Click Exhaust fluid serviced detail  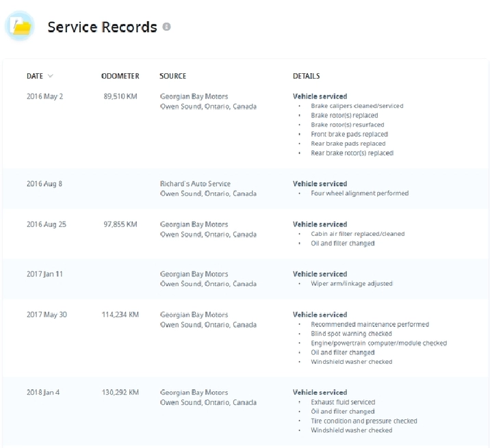click(343, 402)
